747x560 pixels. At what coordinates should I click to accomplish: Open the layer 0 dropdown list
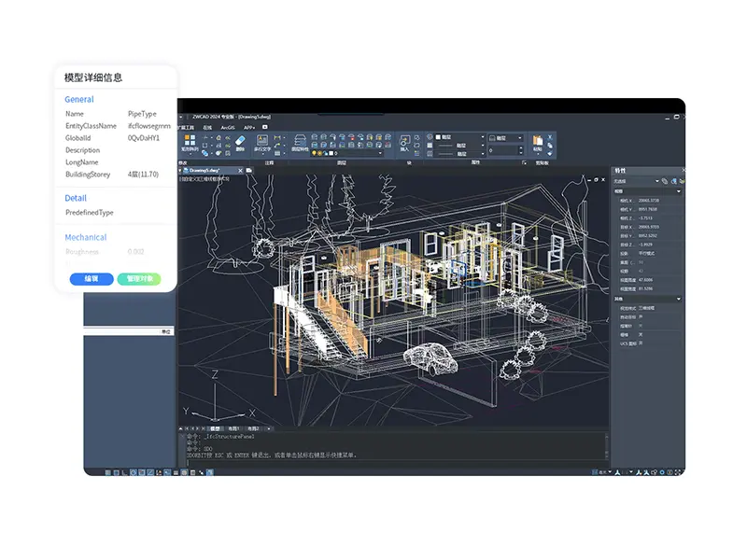pyautogui.click(x=380, y=153)
